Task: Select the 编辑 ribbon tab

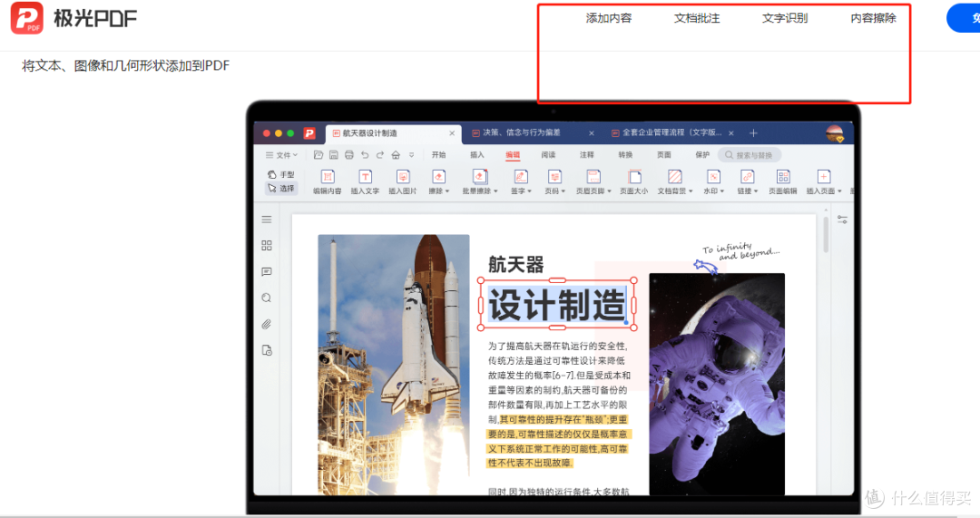Action: (513, 155)
